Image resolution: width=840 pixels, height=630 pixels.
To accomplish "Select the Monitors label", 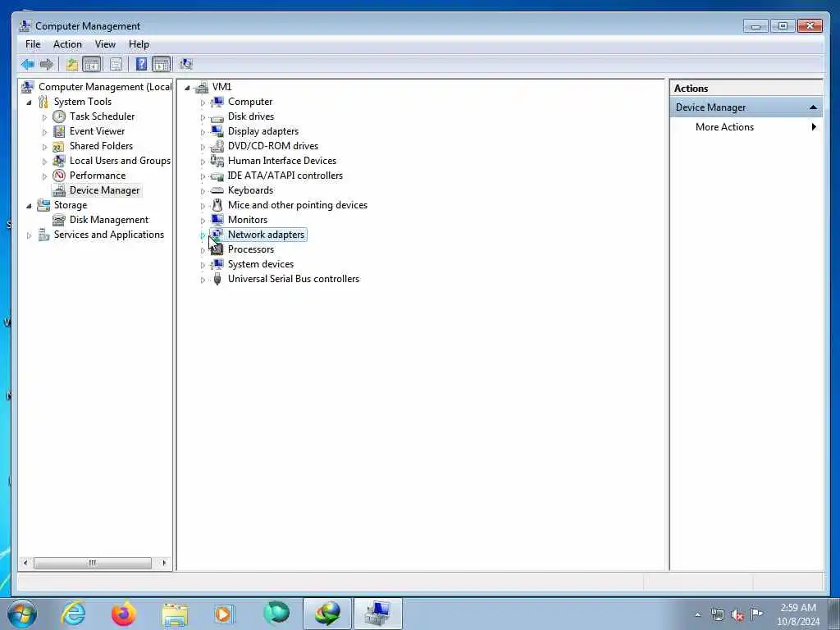I will (x=248, y=220).
